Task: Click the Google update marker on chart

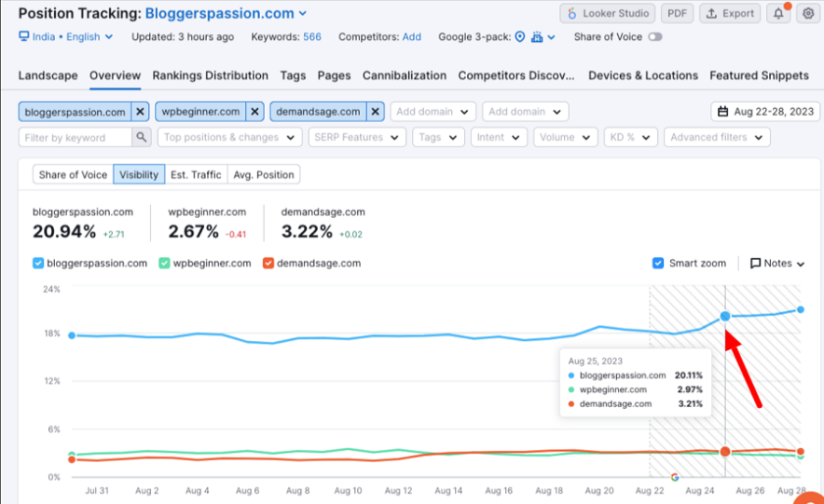Action: click(x=675, y=477)
